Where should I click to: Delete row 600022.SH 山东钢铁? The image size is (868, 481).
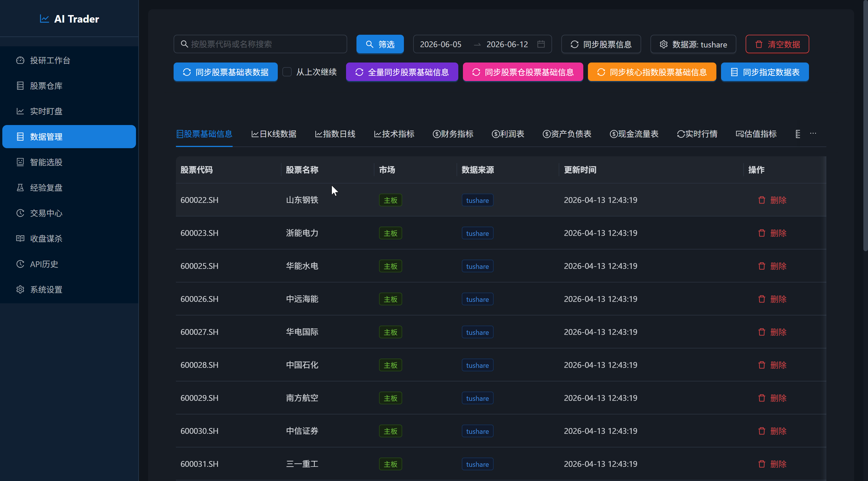[772, 200]
